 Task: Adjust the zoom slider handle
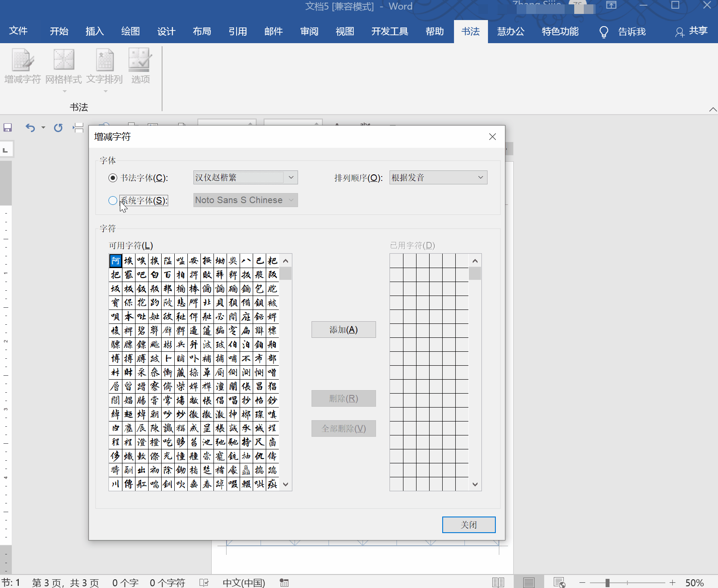[607, 583]
